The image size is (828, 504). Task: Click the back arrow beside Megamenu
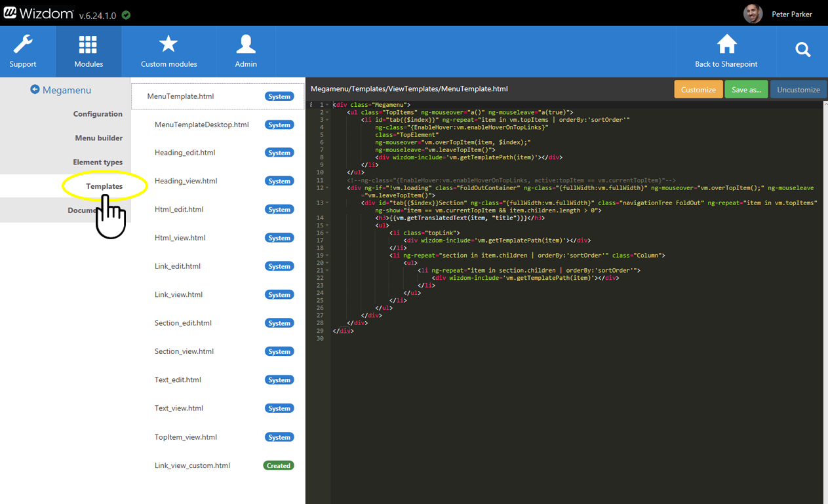tap(35, 90)
